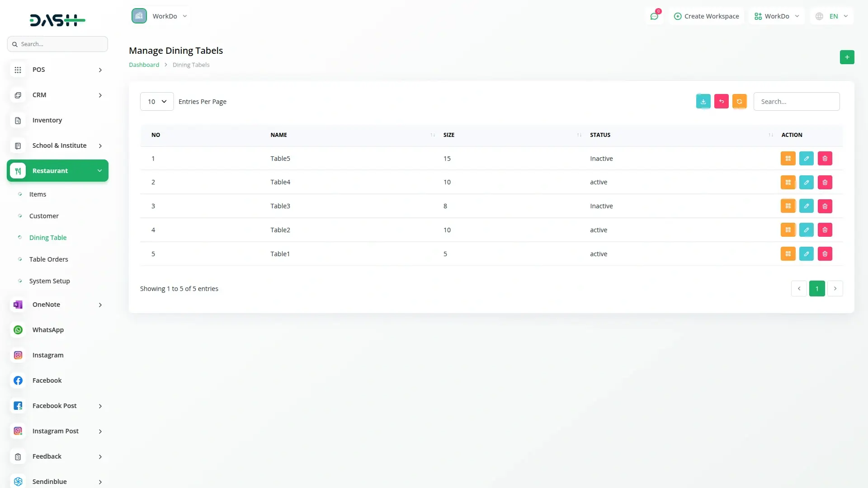The height and width of the screenshot is (488, 868).
Task: Click the table search input field
Action: 796,102
